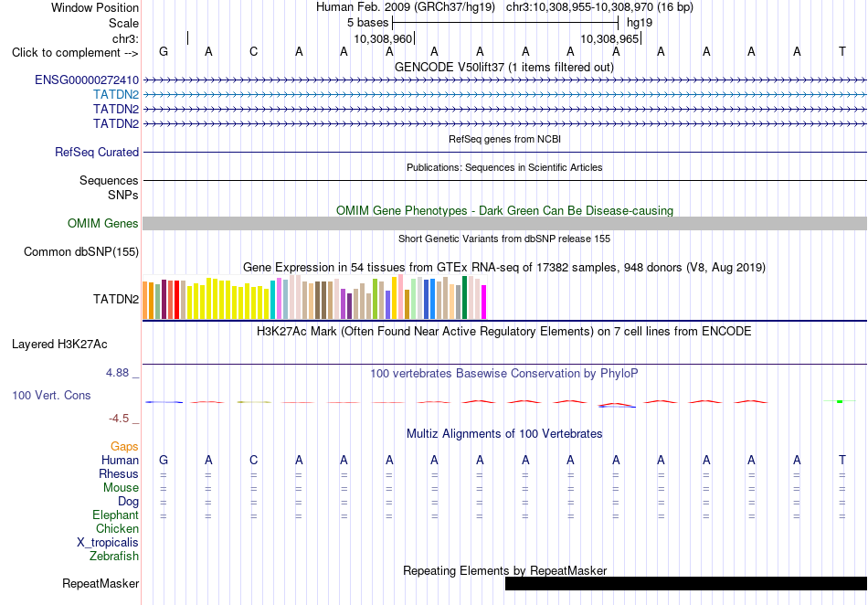868x605 pixels.
Task: Open the OMIM Genes track label
Action: click(103, 224)
